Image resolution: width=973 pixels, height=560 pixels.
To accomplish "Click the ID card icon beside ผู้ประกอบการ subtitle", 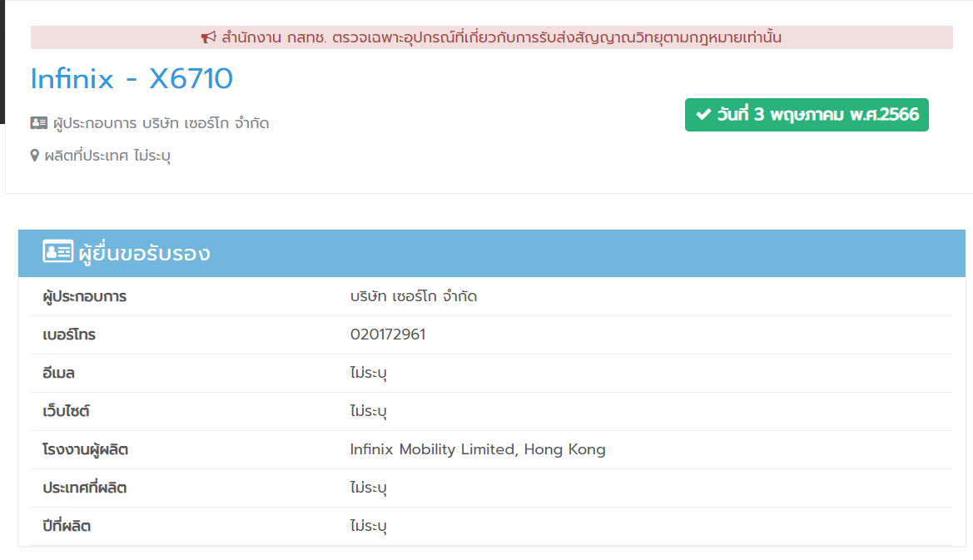I will coord(39,123).
